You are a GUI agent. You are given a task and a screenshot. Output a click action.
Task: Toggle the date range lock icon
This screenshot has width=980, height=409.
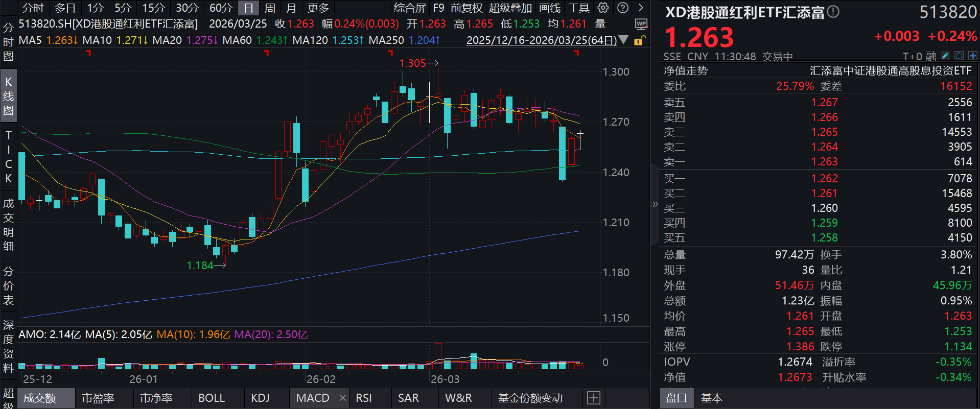[x=639, y=40]
